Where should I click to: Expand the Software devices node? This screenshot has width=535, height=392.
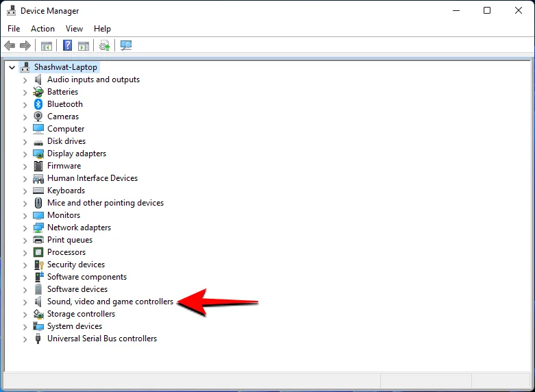[x=25, y=290]
